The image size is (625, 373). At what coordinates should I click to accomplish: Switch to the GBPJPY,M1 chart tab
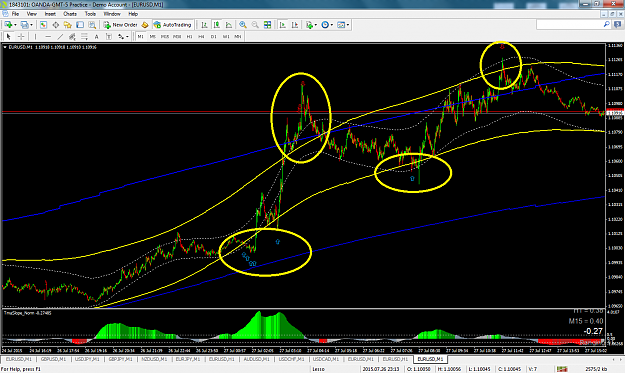point(120,359)
